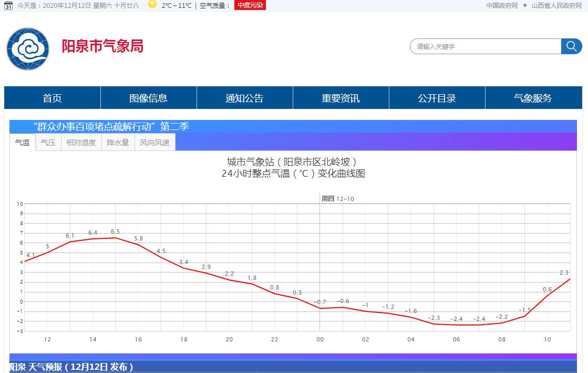Viewport: 588px width, 373px height.
Task: Visit the 山西省人民政府网 link
Action: (x=556, y=5)
